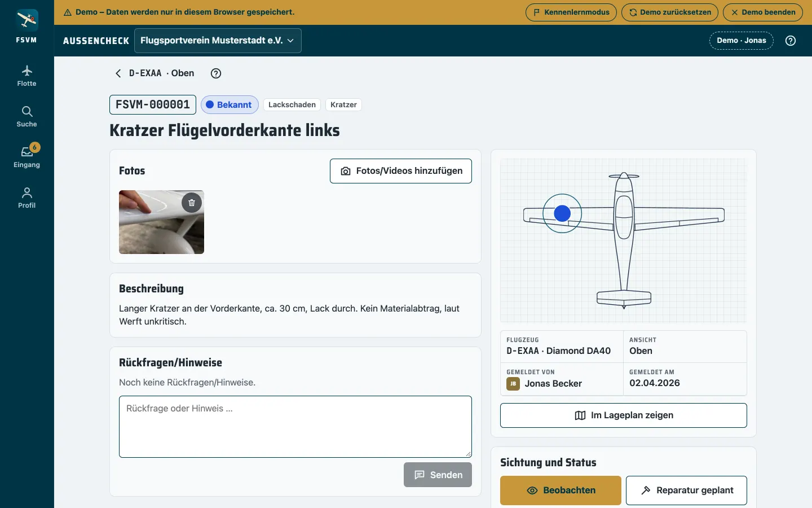Click the help icon in the top bar
Image resolution: width=812 pixels, height=508 pixels.
[791, 41]
